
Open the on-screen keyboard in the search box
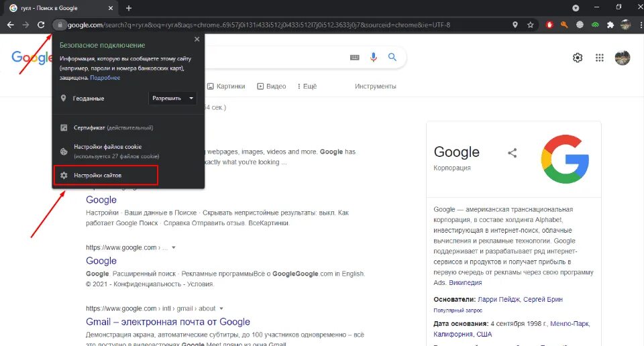point(354,58)
